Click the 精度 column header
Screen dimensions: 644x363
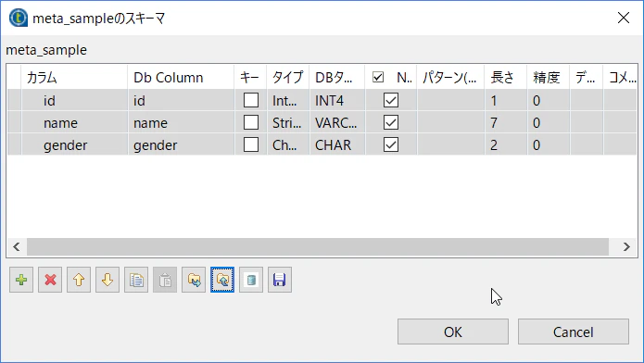click(x=549, y=77)
